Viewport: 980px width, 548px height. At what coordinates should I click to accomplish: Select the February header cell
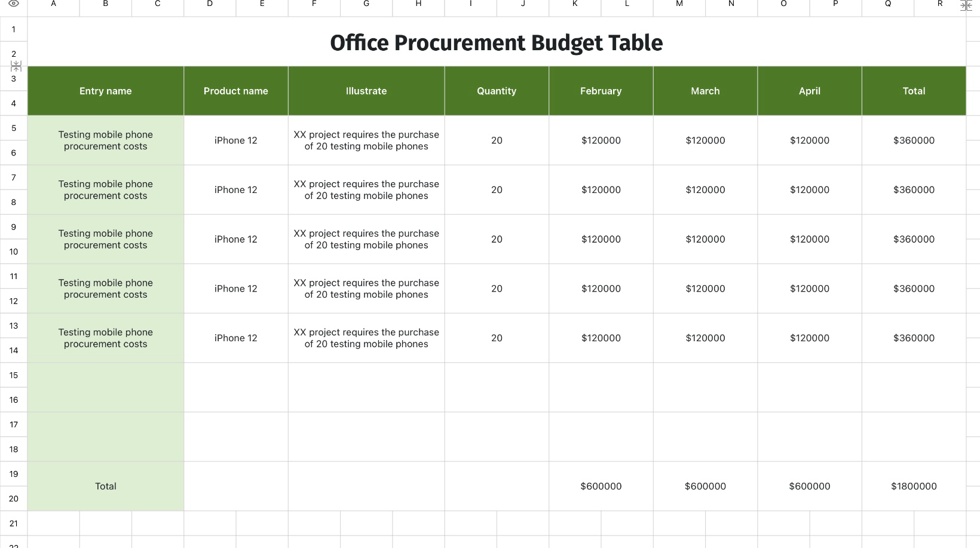601,91
